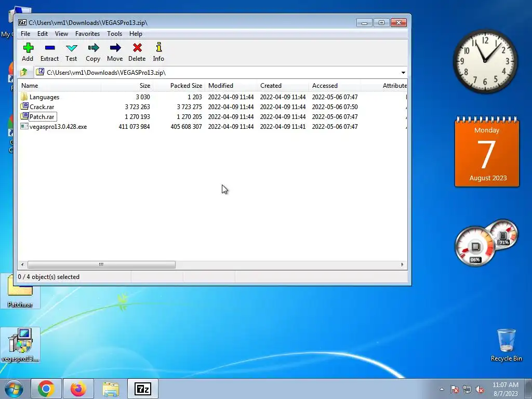Open the Edit menu
Image resolution: width=532 pixels, height=399 pixels.
point(43,34)
